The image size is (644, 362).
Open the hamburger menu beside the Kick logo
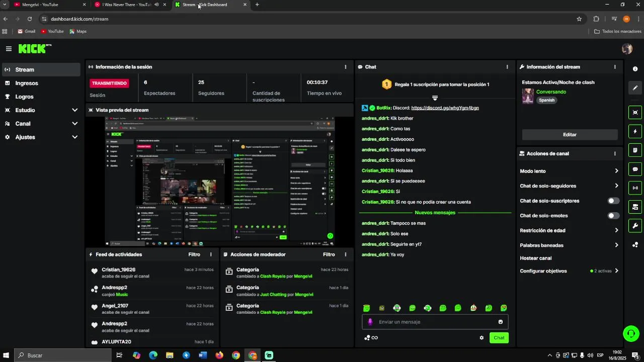tap(9, 49)
